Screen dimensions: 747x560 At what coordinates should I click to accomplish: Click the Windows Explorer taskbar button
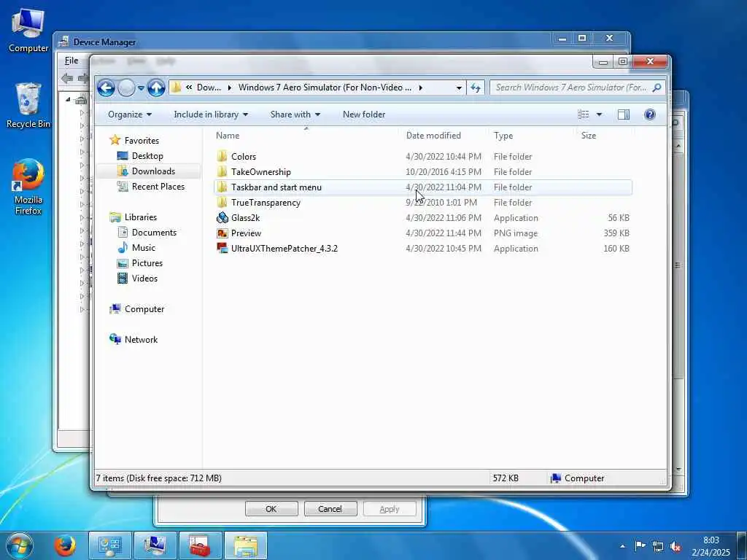coord(246,545)
